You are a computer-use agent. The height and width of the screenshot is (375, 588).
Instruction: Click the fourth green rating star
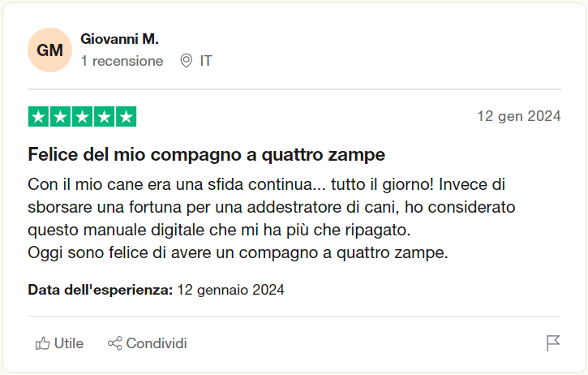[x=105, y=117]
